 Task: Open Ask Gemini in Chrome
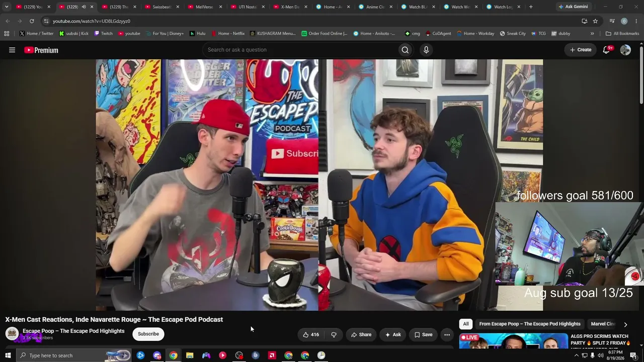[x=573, y=7]
